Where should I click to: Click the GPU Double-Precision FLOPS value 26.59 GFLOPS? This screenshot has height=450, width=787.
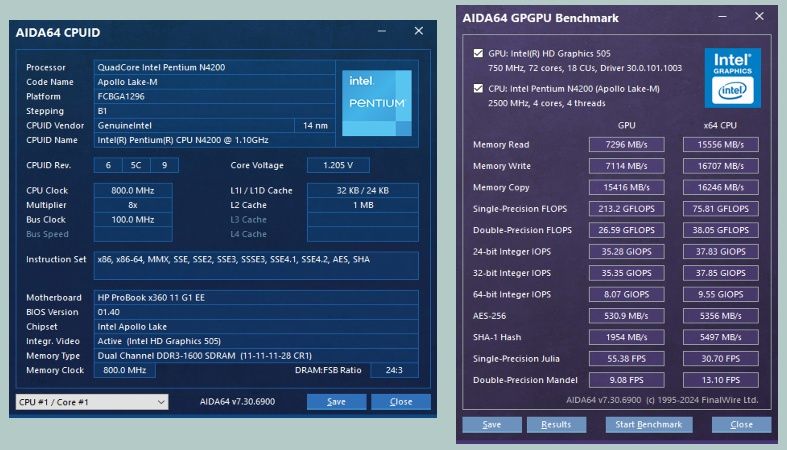tap(626, 230)
